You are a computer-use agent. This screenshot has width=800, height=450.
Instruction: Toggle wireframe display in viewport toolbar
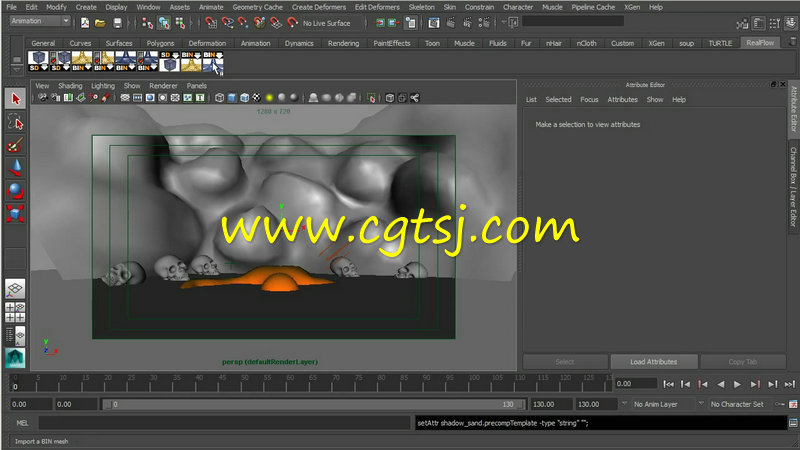tap(219, 97)
